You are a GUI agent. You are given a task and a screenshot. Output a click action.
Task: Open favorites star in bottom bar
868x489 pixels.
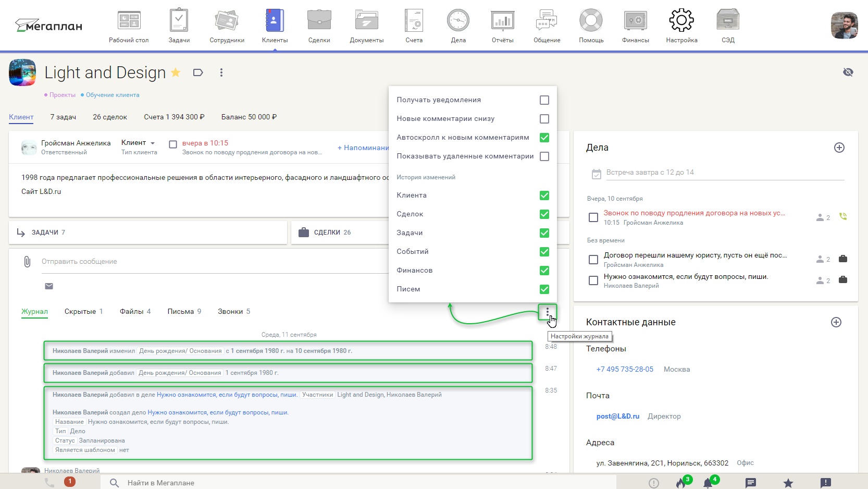click(788, 483)
